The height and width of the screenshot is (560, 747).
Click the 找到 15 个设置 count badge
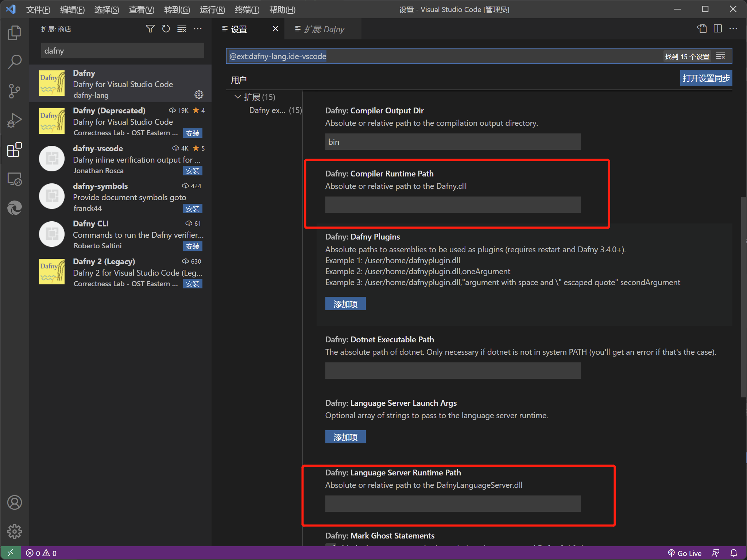[687, 57]
